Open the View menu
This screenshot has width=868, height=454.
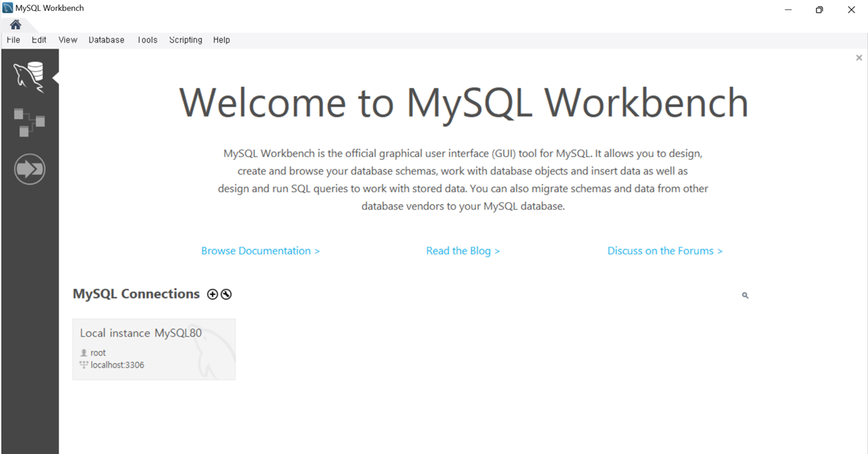tap(68, 40)
